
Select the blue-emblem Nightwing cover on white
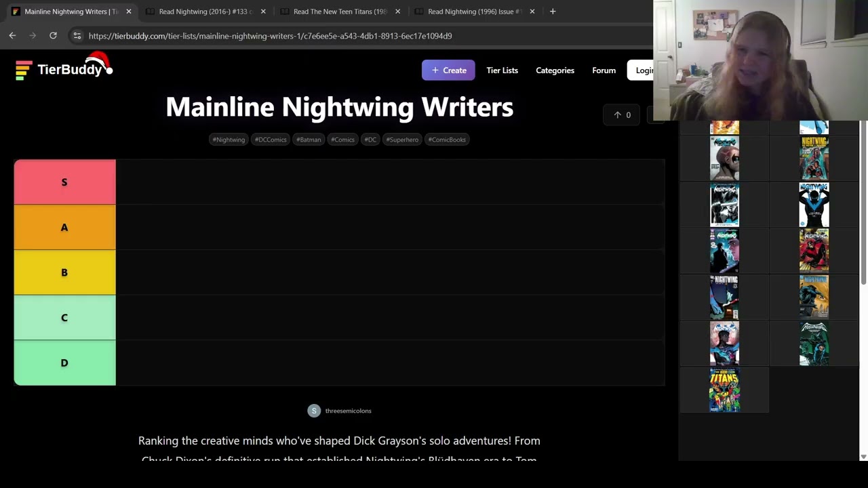814,205
